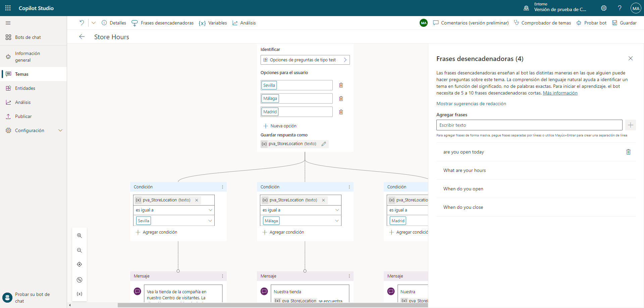Screen dimensions: 644x308
Task: Click the Escribir texto phrase input
Action: (x=529, y=125)
